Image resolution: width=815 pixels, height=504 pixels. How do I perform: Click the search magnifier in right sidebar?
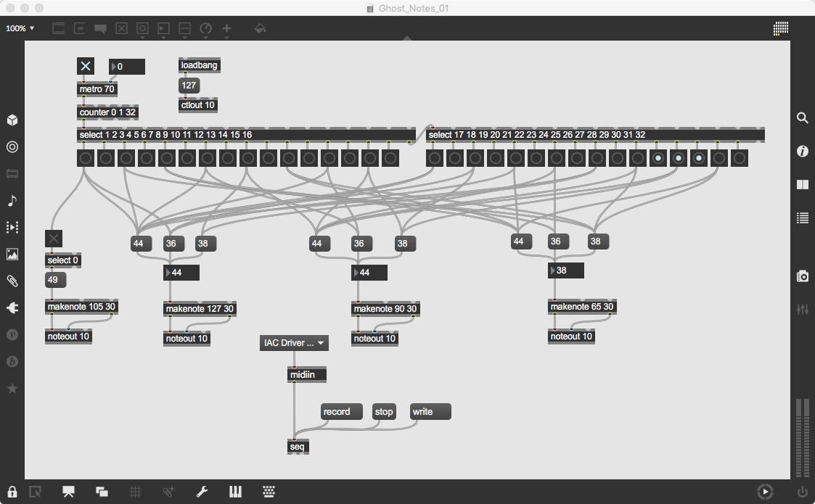[803, 118]
